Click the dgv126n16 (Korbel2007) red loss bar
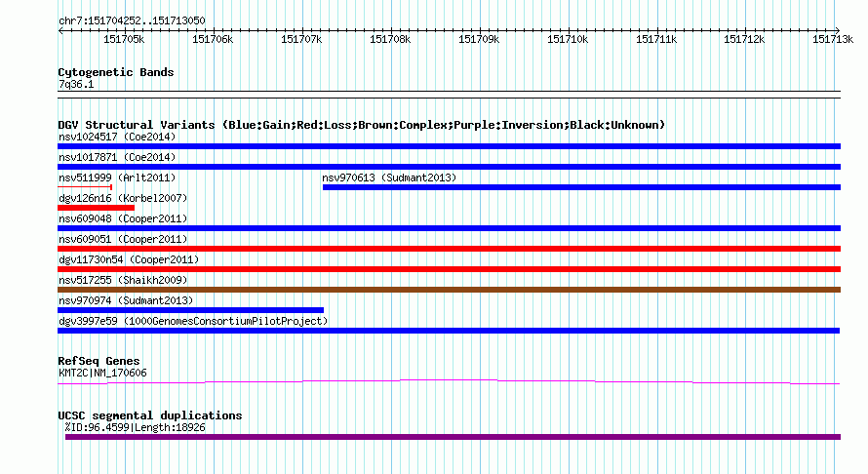Image resolution: width=868 pixels, height=474 pixels. tap(97, 208)
